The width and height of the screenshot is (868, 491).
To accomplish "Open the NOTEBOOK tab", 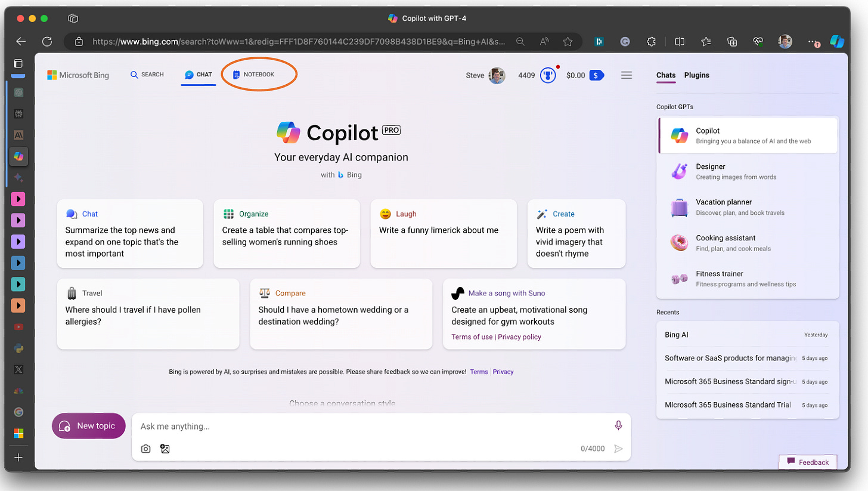I will (254, 75).
